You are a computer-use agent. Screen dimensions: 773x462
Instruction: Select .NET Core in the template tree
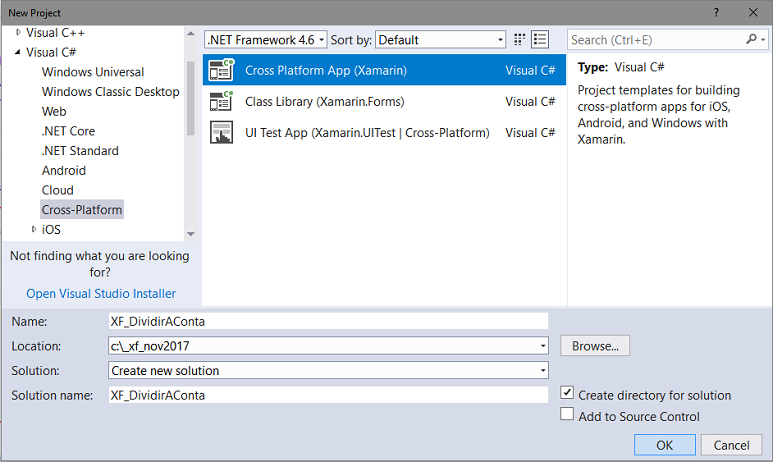pyautogui.click(x=69, y=131)
